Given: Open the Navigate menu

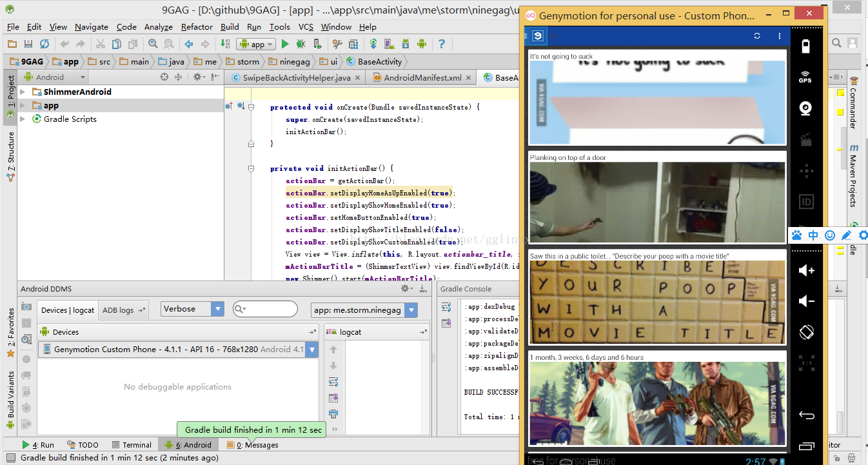Looking at the screenshot, I should pos(92,26).
